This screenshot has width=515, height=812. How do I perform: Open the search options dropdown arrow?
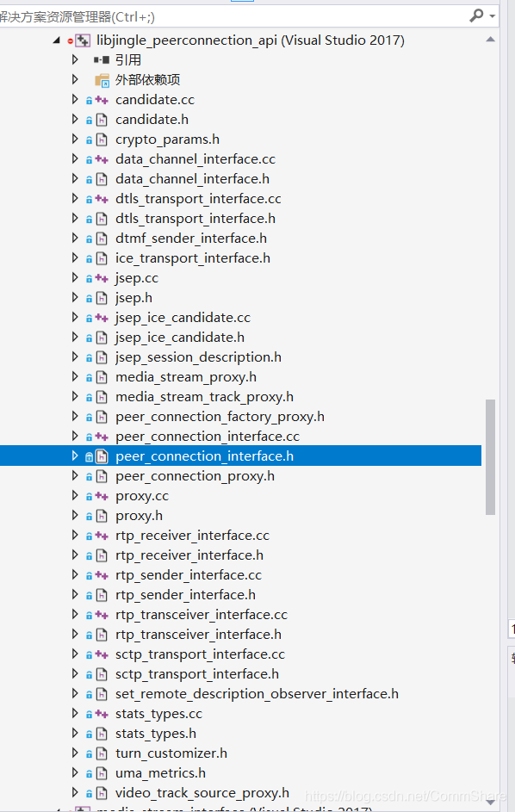click(493, 16)
